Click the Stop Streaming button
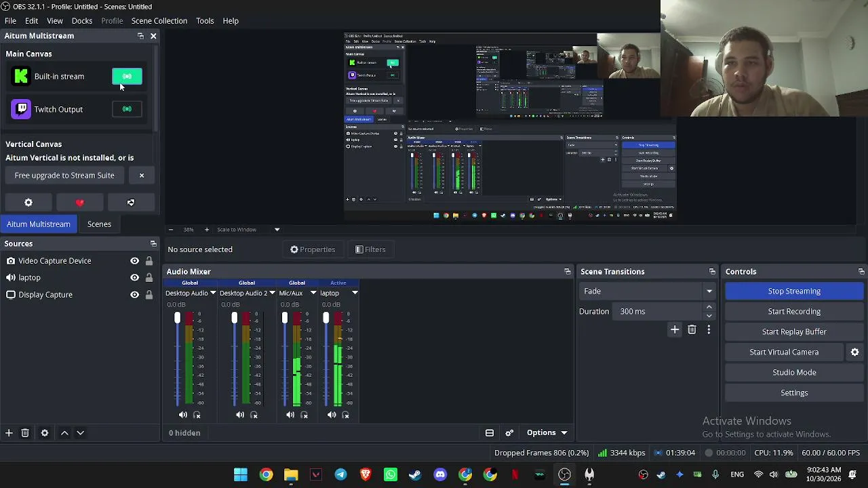This screenshot has width=868, height=488. click(794, 291)
